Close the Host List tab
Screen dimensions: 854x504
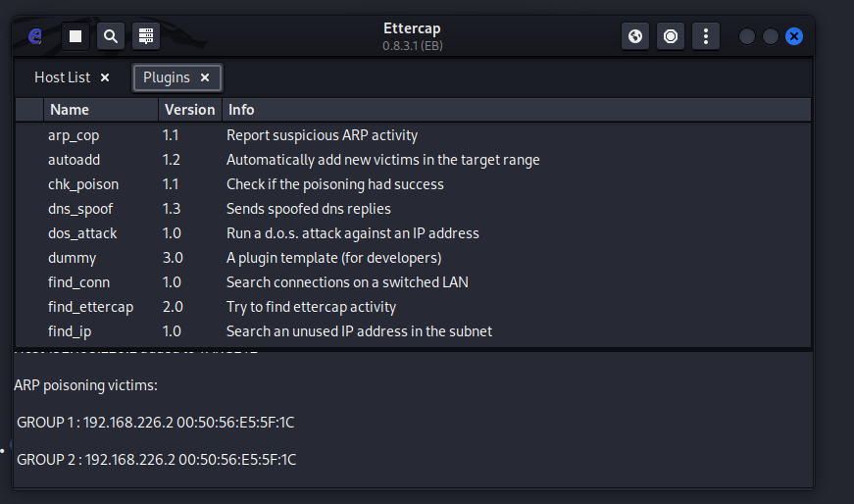pos(105,77)
